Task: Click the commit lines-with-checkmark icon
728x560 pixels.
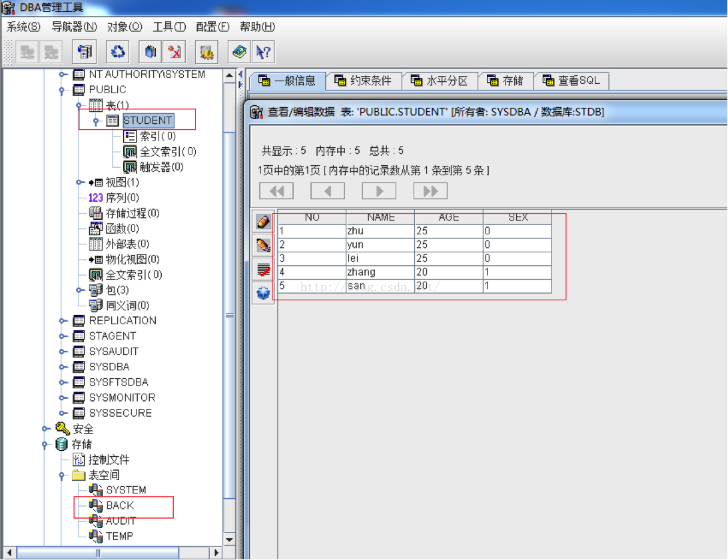Action: pos(263,269)
